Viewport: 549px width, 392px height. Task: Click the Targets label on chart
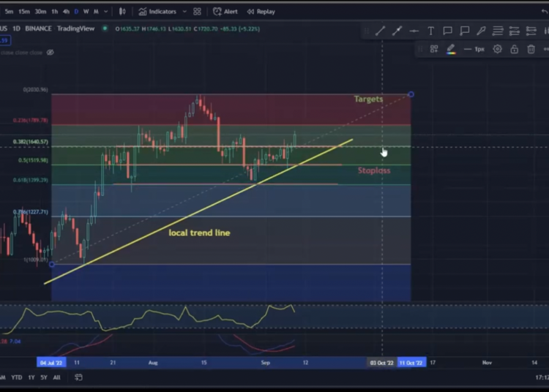368,99
